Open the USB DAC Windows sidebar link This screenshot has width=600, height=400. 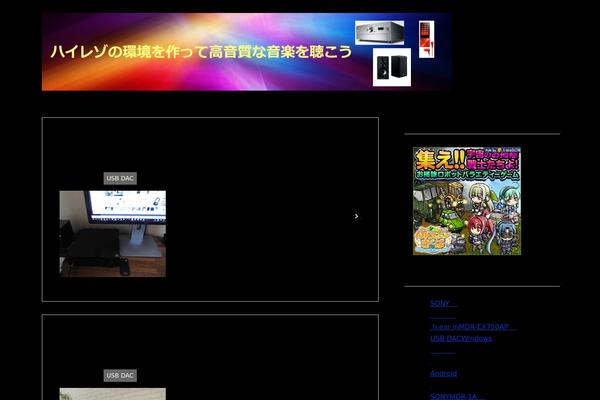coord(461,338)
